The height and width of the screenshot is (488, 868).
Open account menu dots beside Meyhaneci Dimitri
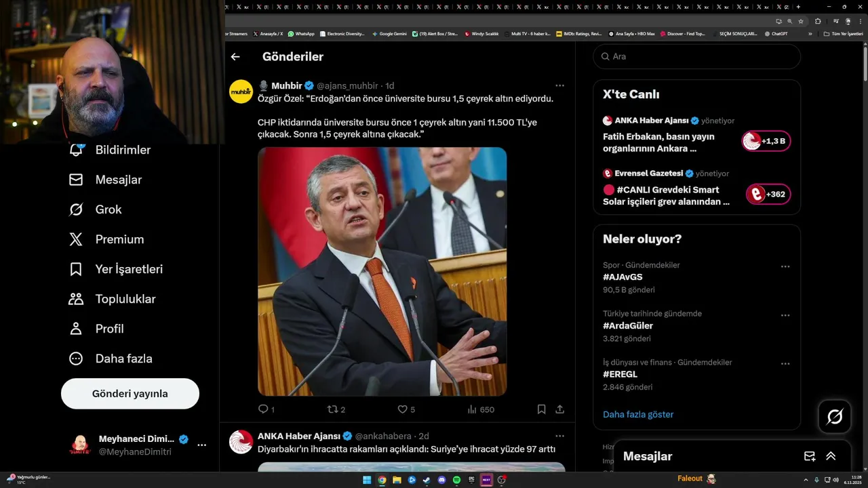click(x=201, y=445)
